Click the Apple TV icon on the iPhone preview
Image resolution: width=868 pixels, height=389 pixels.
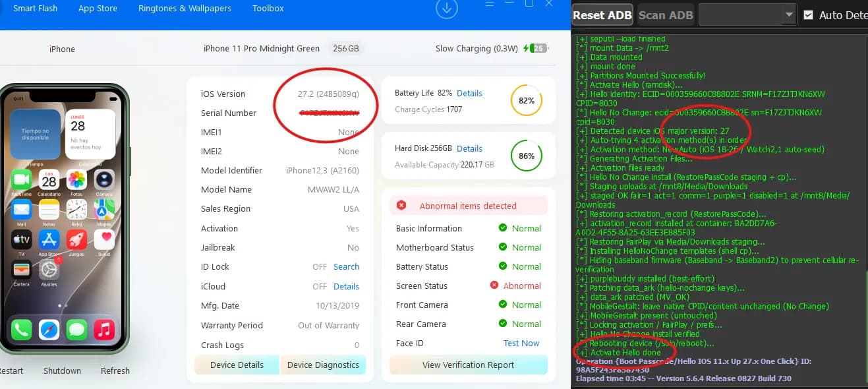pyautogui.click(x=21, y=239)
